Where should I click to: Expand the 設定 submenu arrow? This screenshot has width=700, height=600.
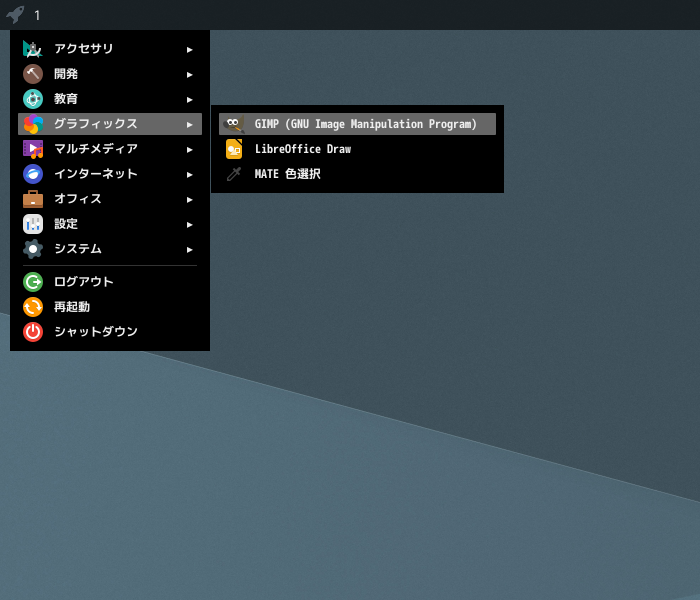tap(190, 225)
